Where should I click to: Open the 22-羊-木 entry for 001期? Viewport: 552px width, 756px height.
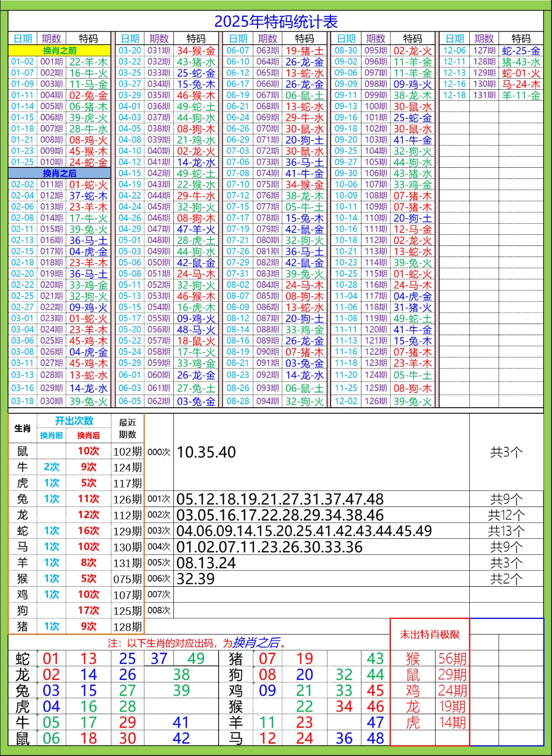click(88, 62)
